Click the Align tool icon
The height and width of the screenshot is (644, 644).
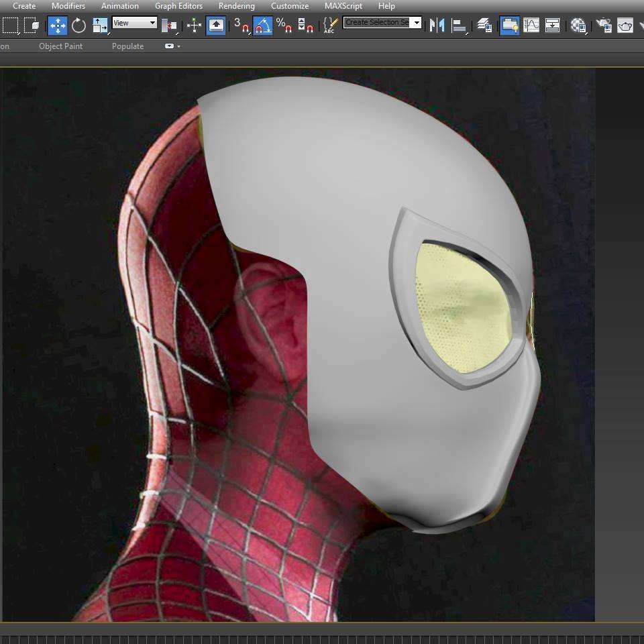pos(458,25)
